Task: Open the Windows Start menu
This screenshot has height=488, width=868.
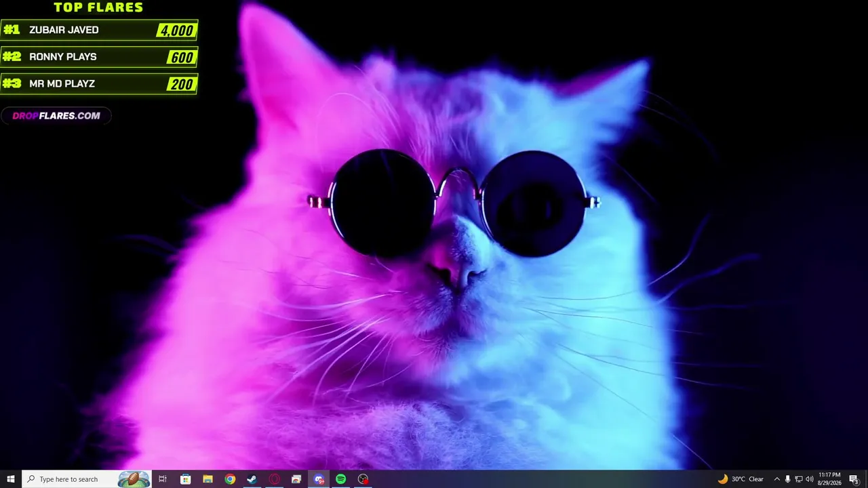Action: point(11,479)
